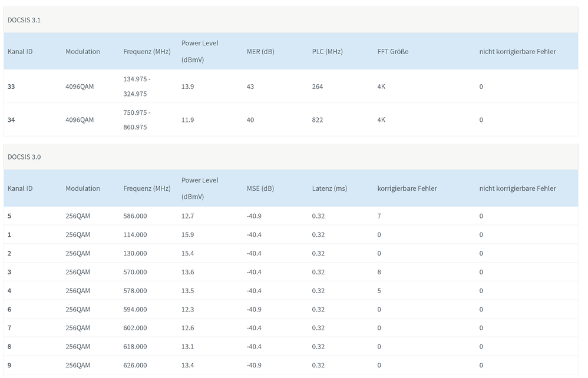Select the Kanal ID column header in DOCSIS 3.1

(x=20, y=52)
